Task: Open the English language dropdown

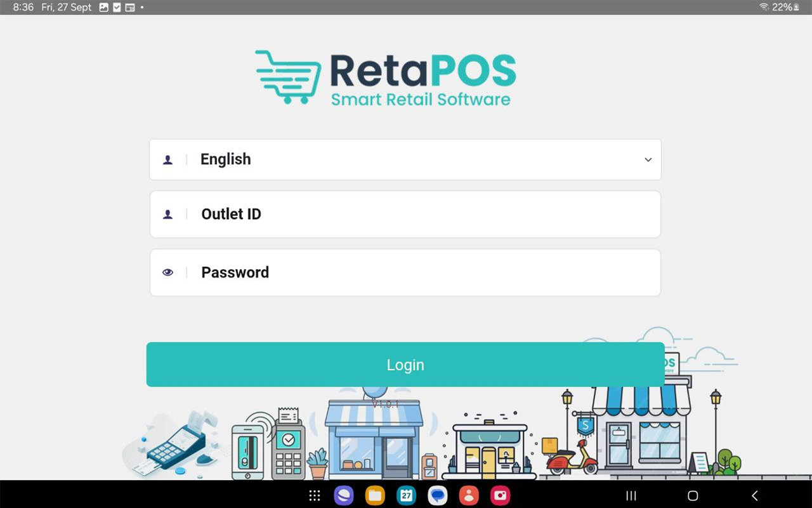Action: [405, 159]
